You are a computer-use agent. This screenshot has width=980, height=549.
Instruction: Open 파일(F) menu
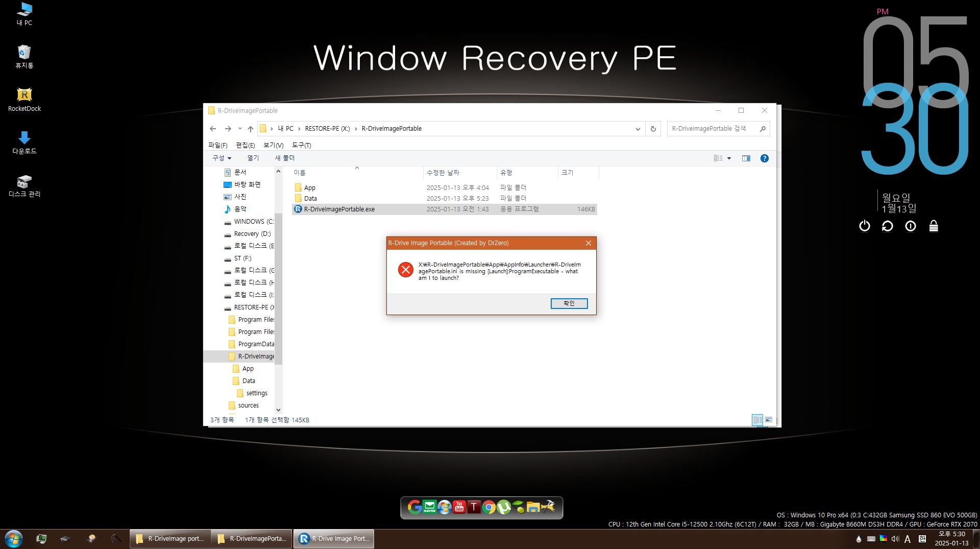[x=218, y=146]
